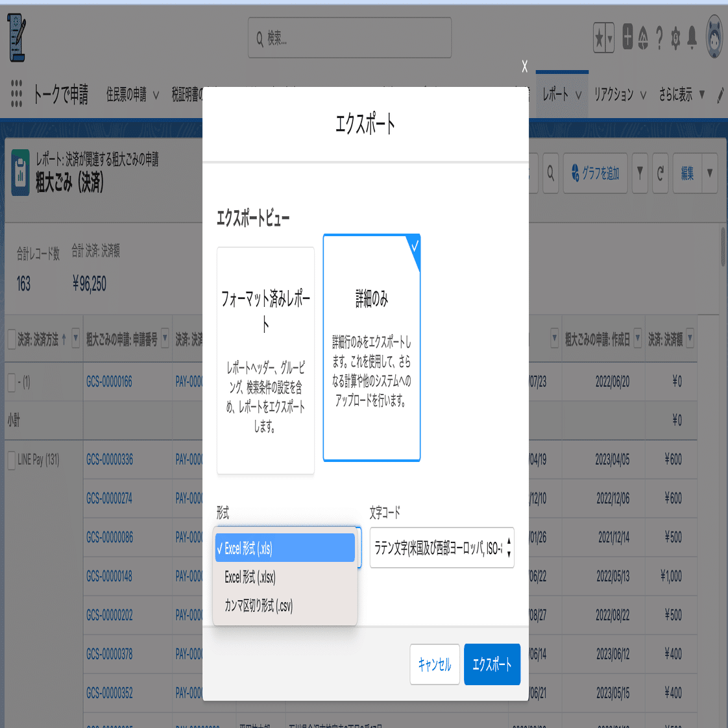The width and height of the screenshot is (728, 728).
Task: Expand the リアクション tab chevron
Action: (x=643, y=95)
